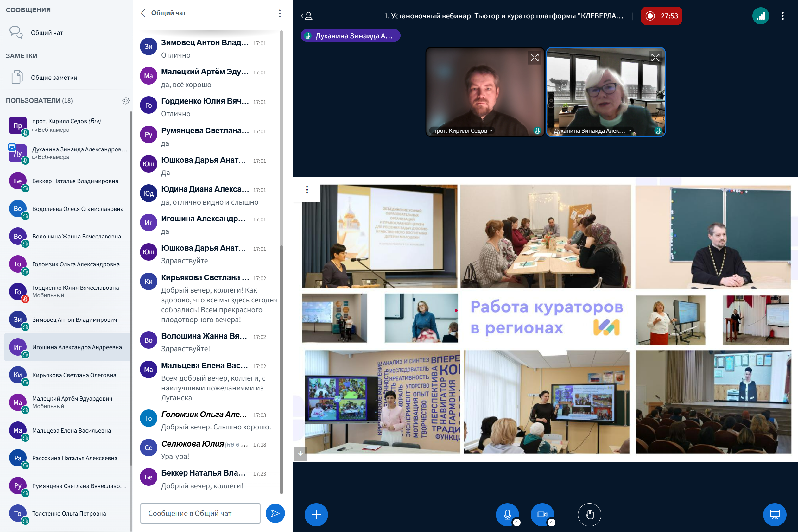Select user Игошина Александра Андреевна

[77, 347]
